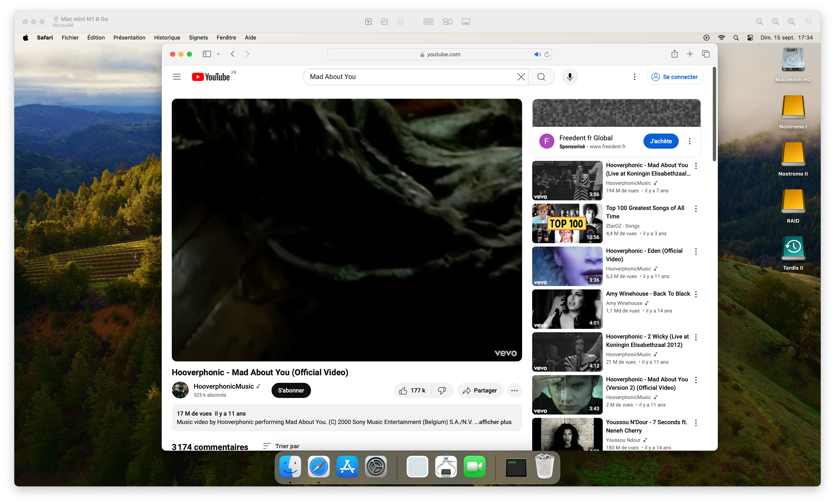This screenshot has height=504, width=835.
Task: Open more actions under the video
Action: point(514,390)
